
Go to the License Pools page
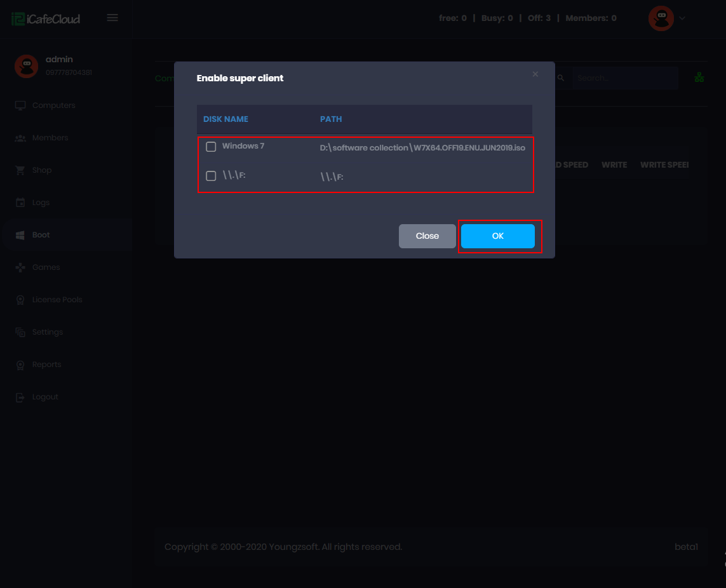(57, 300)
